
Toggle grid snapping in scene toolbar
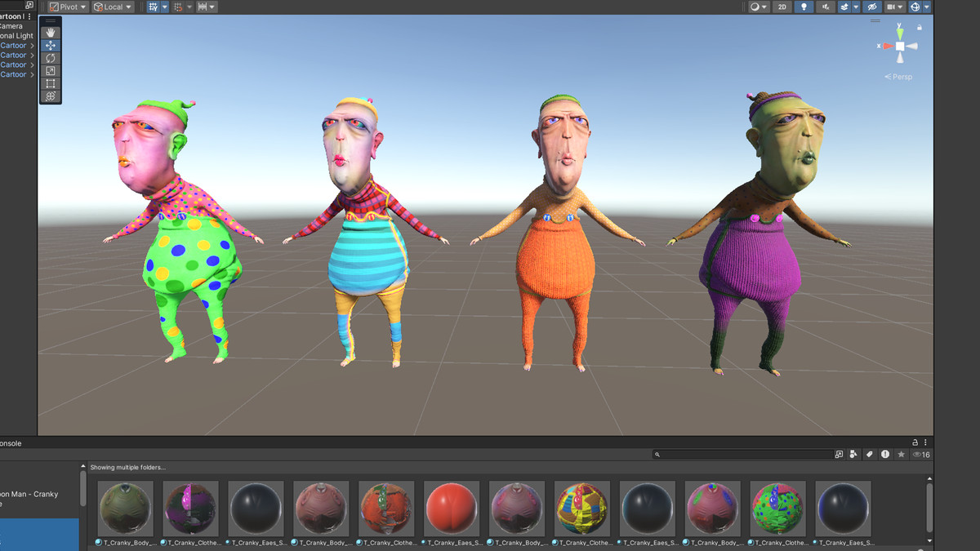point(153,7)
